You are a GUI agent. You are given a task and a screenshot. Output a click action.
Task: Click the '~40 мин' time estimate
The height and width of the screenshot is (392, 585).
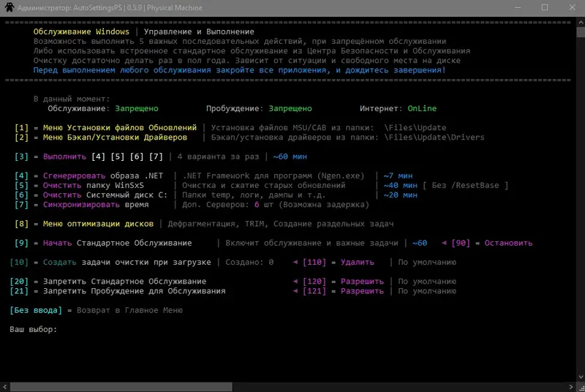pos(400,185)
